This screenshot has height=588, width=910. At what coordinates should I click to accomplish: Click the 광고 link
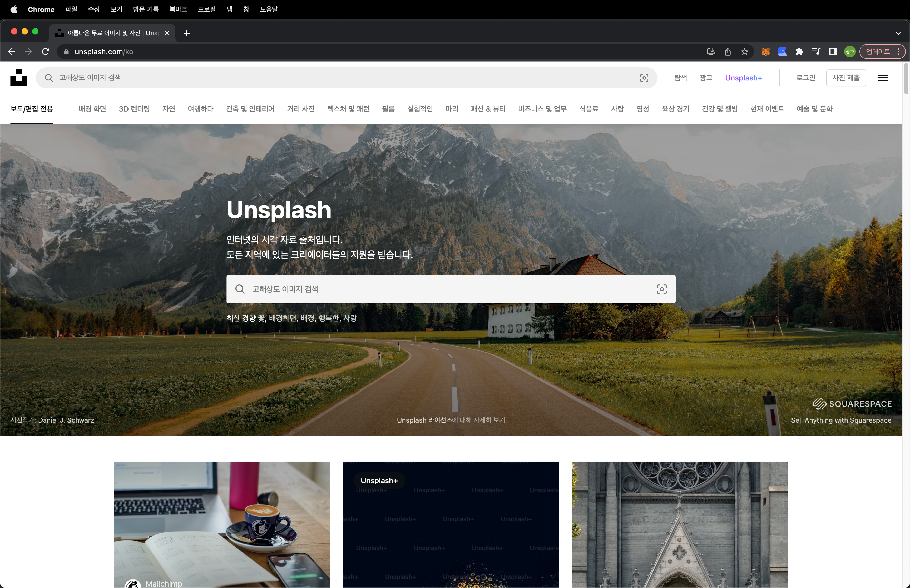[706, 78]
